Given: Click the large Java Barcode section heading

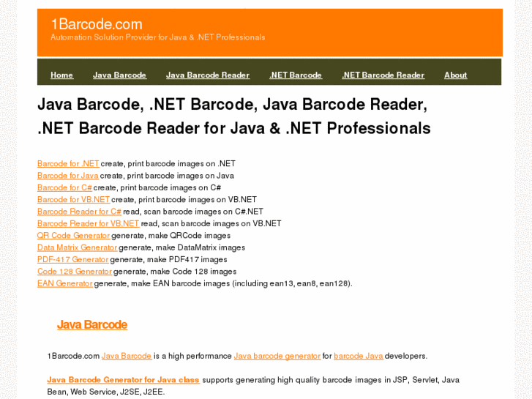Looking at the screenshot, I should [x=92, y=324].
